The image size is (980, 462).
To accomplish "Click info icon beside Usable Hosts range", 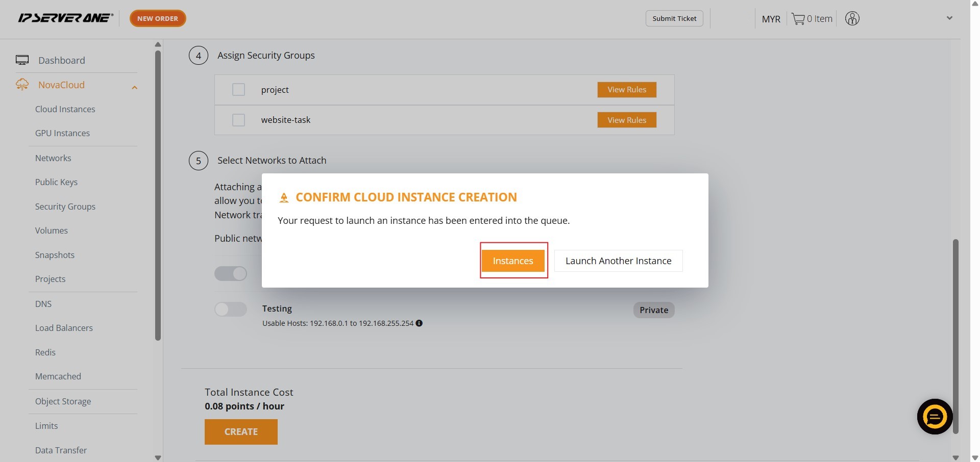I will [419, 323].
